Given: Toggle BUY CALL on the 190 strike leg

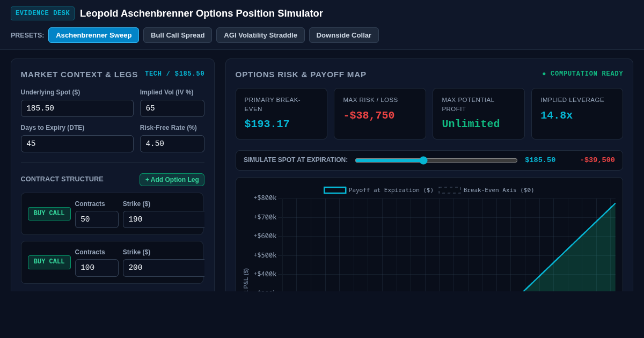Looking at the screenshot, I should [x=49, y=214].
